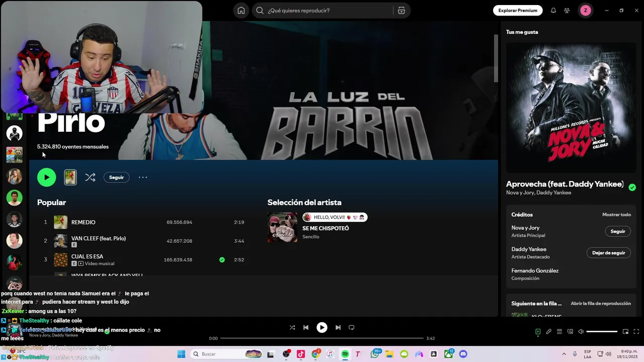644x362 pixels.
Task: Open Abrir la fila de reproducción
Action: coord(600,304)
